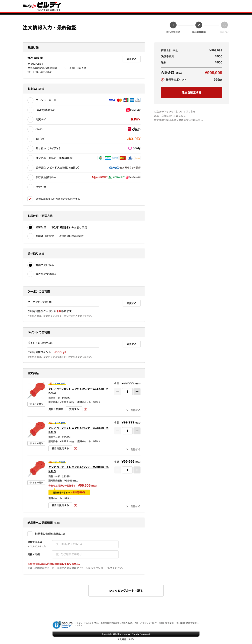Click the third product thumbnail image

click(36, 469)
